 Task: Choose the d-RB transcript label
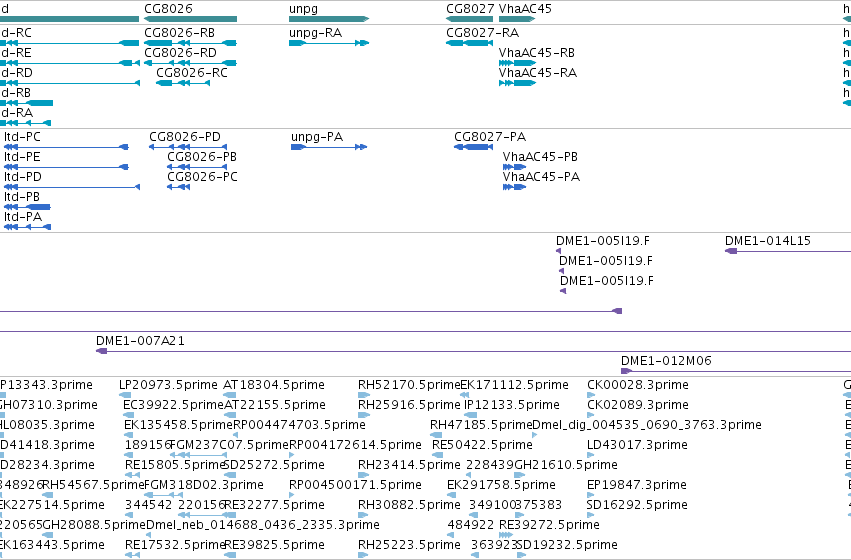16,93
